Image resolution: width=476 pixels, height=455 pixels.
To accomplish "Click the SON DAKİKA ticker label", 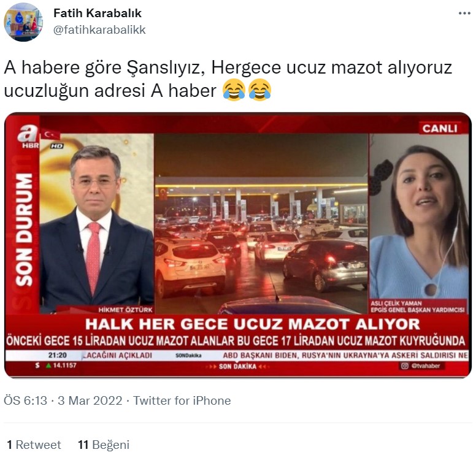I will (x=238, y=366).
